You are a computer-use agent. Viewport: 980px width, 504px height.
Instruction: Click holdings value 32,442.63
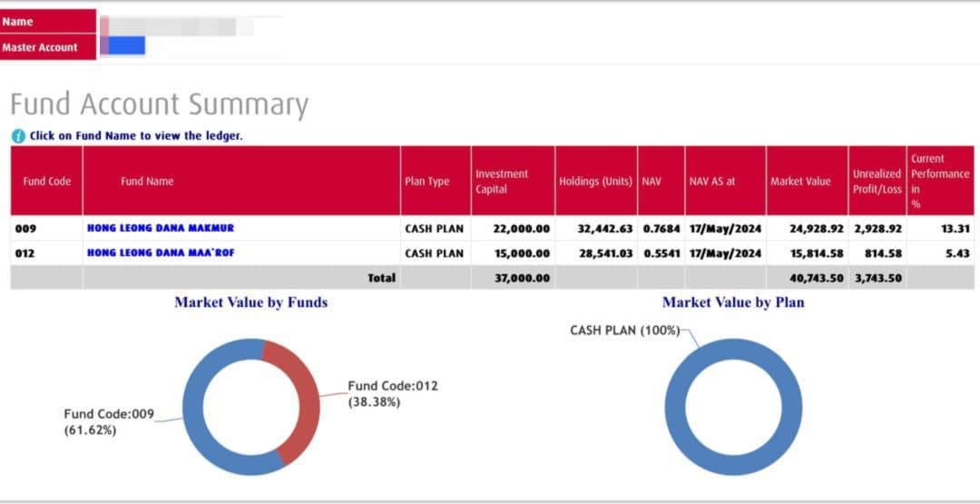(605, 229)
